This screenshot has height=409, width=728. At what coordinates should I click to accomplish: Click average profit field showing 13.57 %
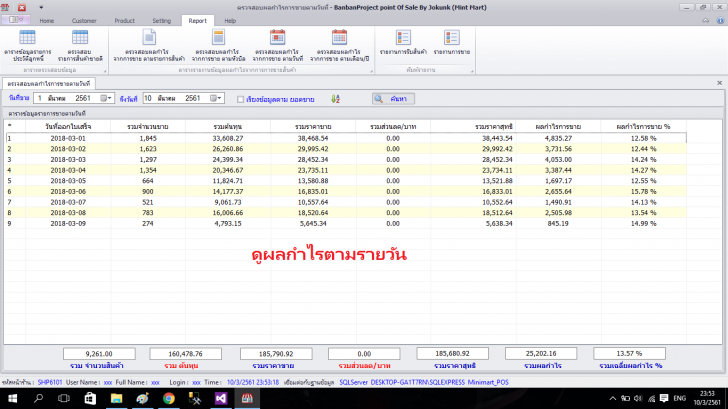tap(629, 354)
